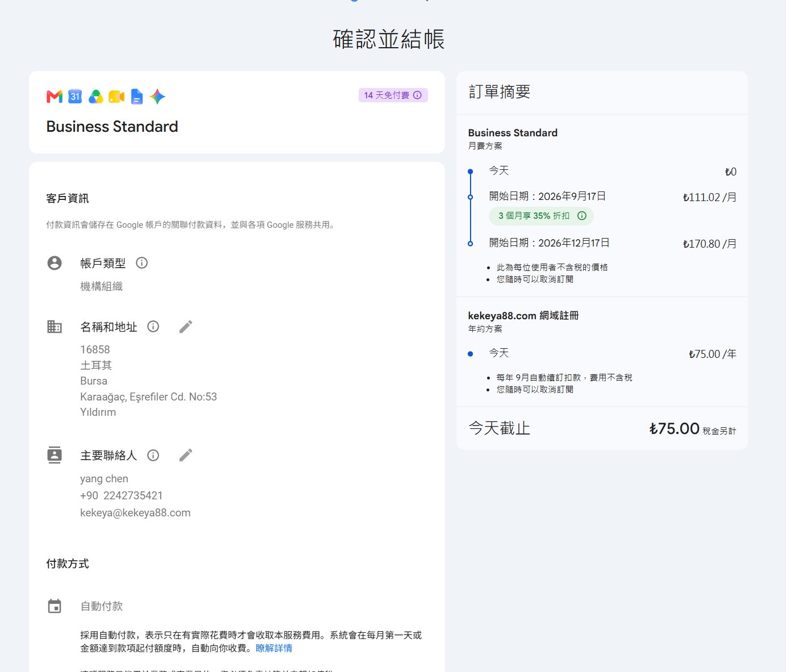Click the contact card icon beside 主要聯絡人
Image resolution: width=786 pixels, height=672 pixels.
55,456
